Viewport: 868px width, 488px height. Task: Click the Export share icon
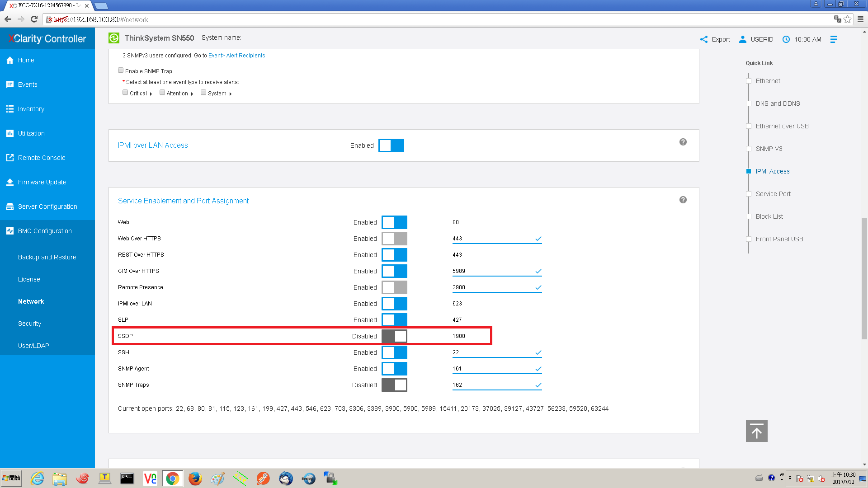704,39
